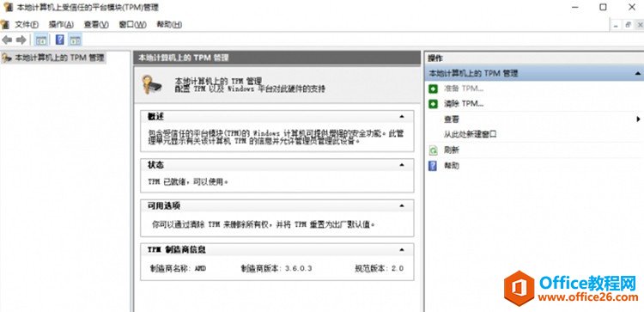The height and width of the screenshot is (312, 644).
Task: Click 制造商版本: 3.6.0.3 text
Action: 276,268
